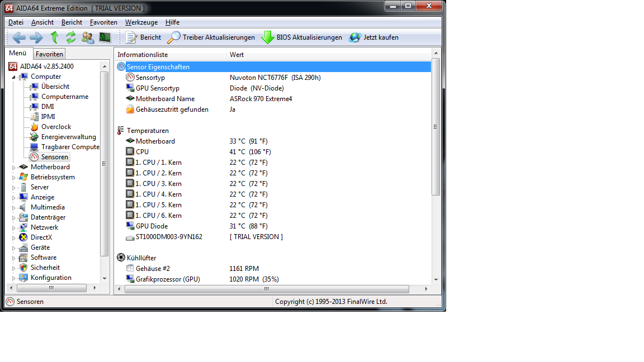Select the CPU 41 °C temperature row

click(x=273, y=152)
